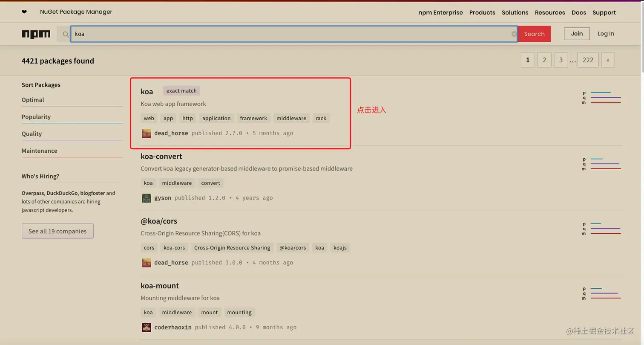644x345 pixels.
Task: Open the koa-mount package title
Action: (160, 286)
